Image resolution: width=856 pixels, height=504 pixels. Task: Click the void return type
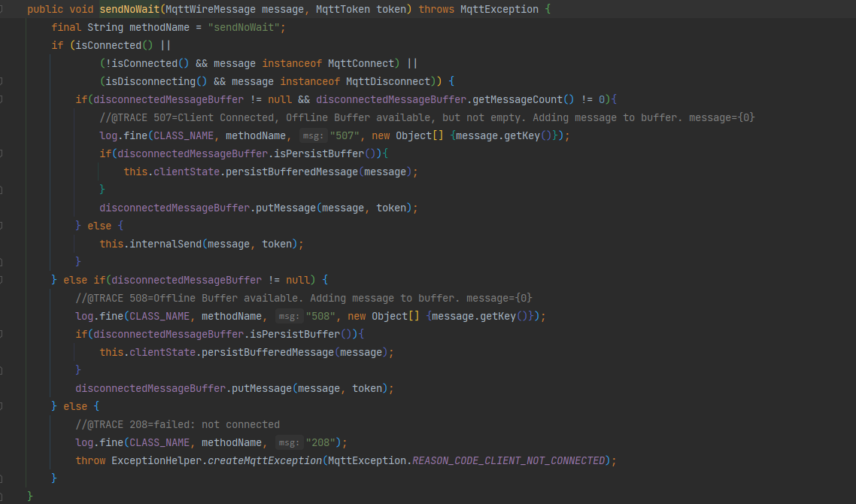[81, 9]
